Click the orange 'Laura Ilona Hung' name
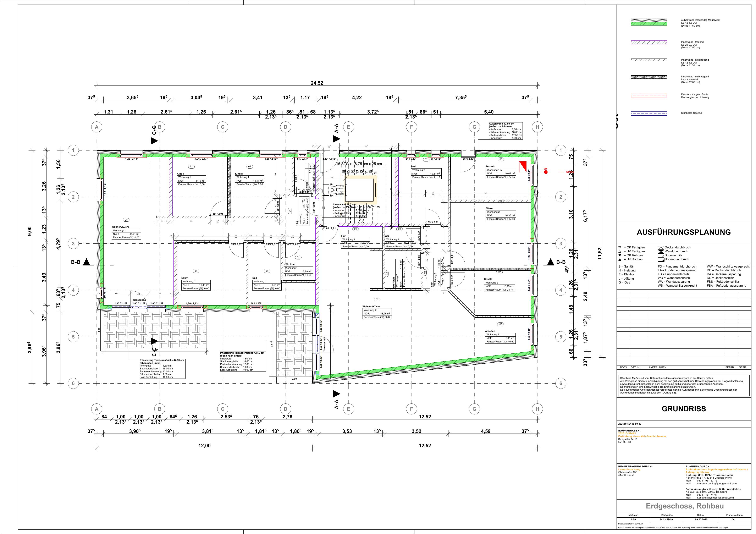Screen dimensions: 756x534 click(x=629, y=469)
